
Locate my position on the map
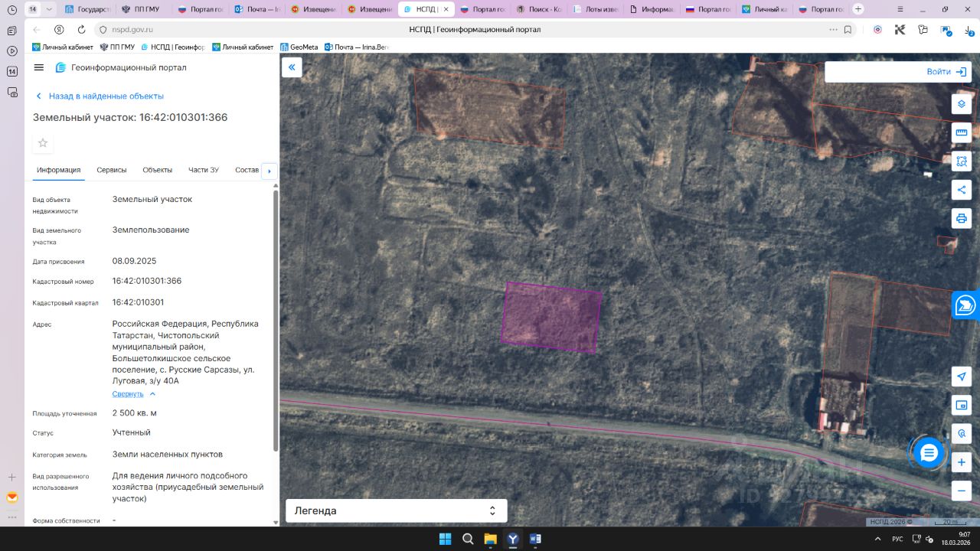[962, 377]
